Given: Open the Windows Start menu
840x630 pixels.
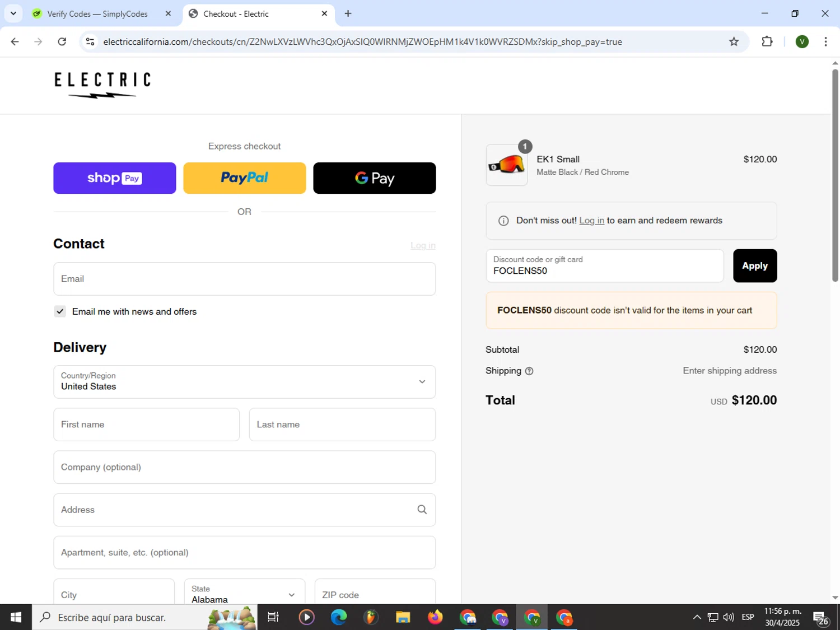Looking at the screenshot, I should pos(16,617).
